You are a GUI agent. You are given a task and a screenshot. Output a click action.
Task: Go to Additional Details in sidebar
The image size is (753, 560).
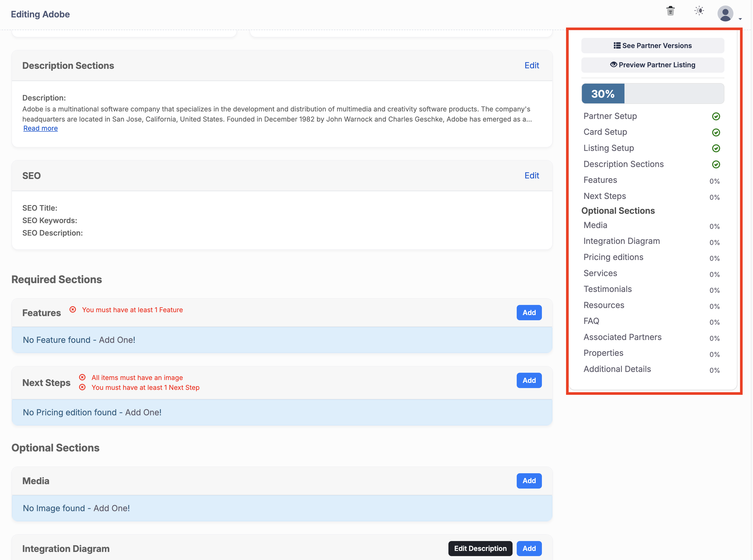[x=617, y=369]
